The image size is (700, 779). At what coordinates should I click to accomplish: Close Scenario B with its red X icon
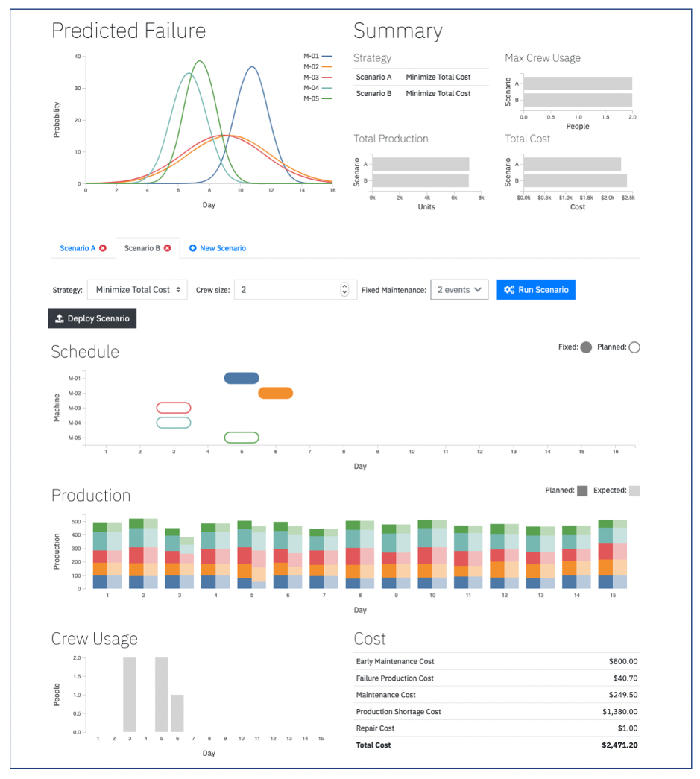coord(168,248)
